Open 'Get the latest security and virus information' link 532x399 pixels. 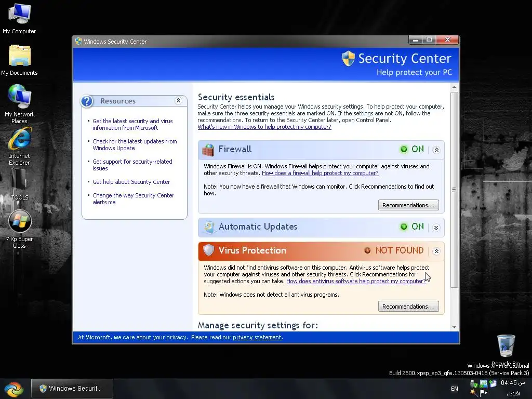tap(132, 125)
